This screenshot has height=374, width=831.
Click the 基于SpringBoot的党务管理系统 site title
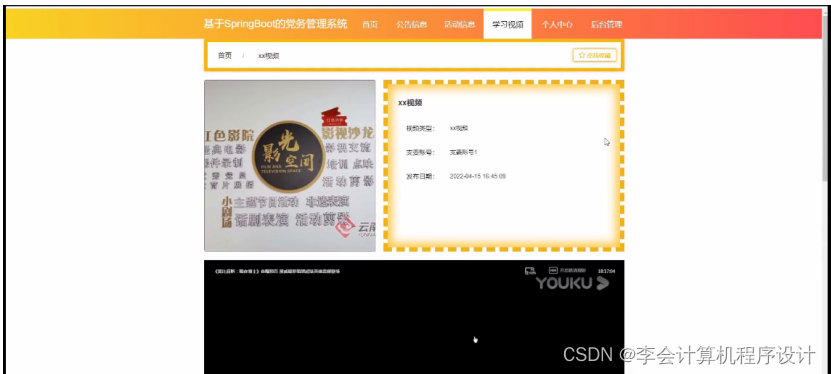tap(276, 24)
